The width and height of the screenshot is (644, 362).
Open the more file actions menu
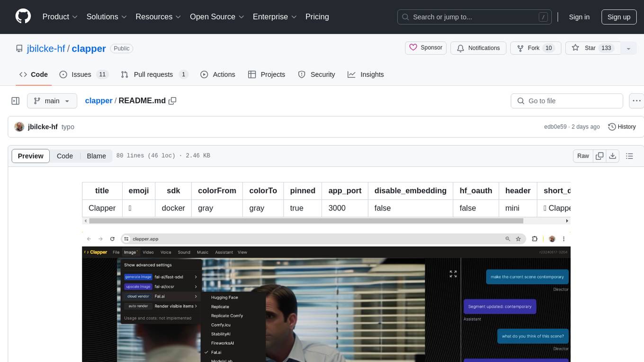[637, 101]
